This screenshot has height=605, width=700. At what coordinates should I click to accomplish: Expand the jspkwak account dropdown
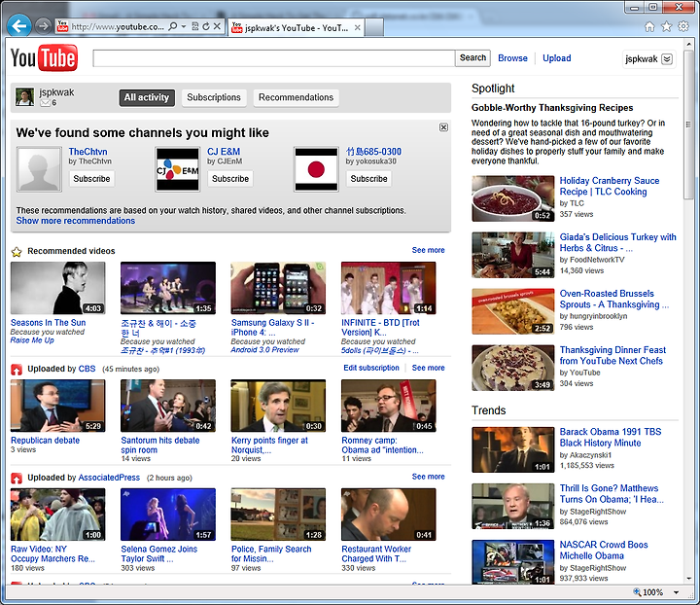(667, 59)
